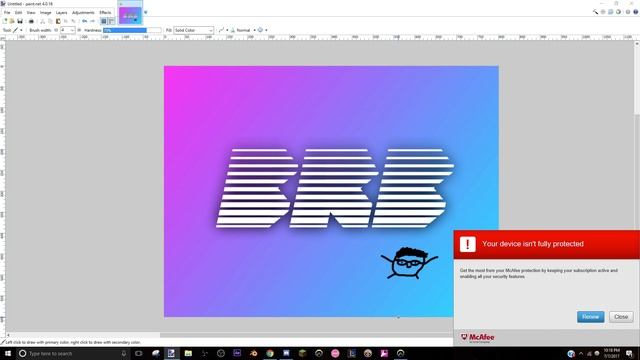Toggle the Colors window icon
This screenshot has width=640, height=360.
[618, 12]
